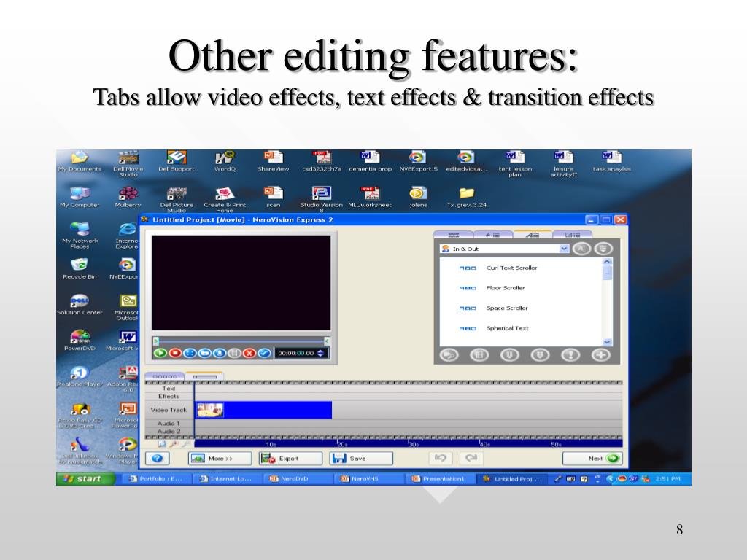The image size is (747, 560).
Task: Click the effects list scroll up arrow
Action: pos(606,262)
